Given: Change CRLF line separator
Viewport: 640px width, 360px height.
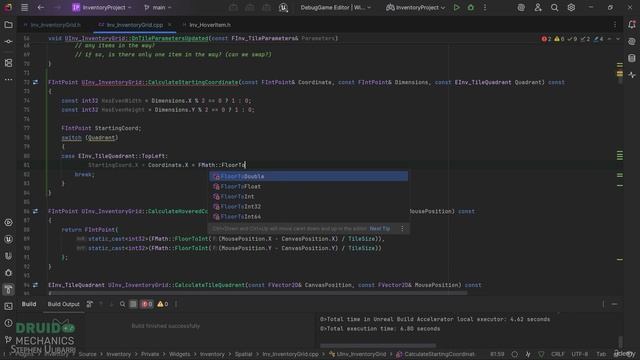Looking at the screenshot, I should pos(558,354).
